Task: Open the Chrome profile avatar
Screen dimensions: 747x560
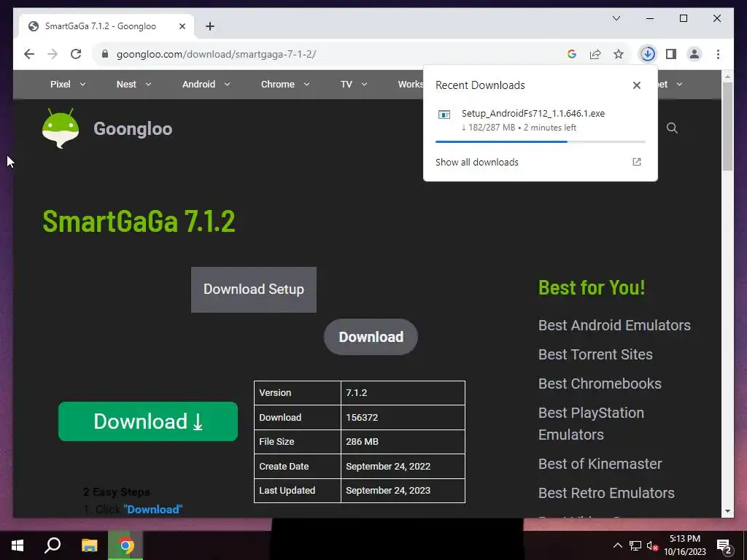Action: tap(694, 54)
